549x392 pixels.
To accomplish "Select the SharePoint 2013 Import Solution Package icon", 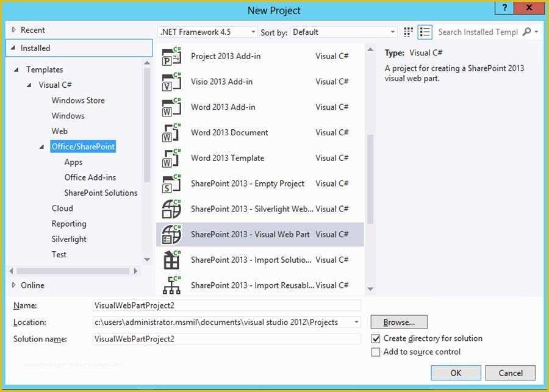I will pos(171,260).
